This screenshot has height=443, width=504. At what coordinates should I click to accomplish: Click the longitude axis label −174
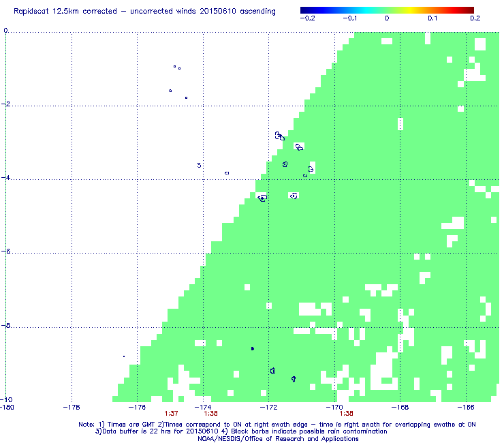[x=203, y=408]
